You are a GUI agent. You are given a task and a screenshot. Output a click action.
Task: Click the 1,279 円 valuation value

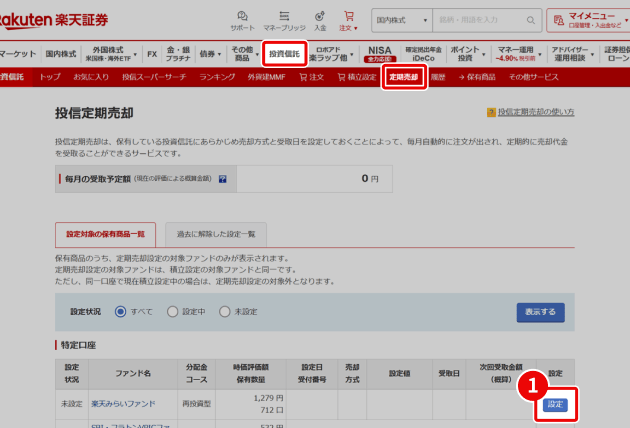tap(268, 398)
